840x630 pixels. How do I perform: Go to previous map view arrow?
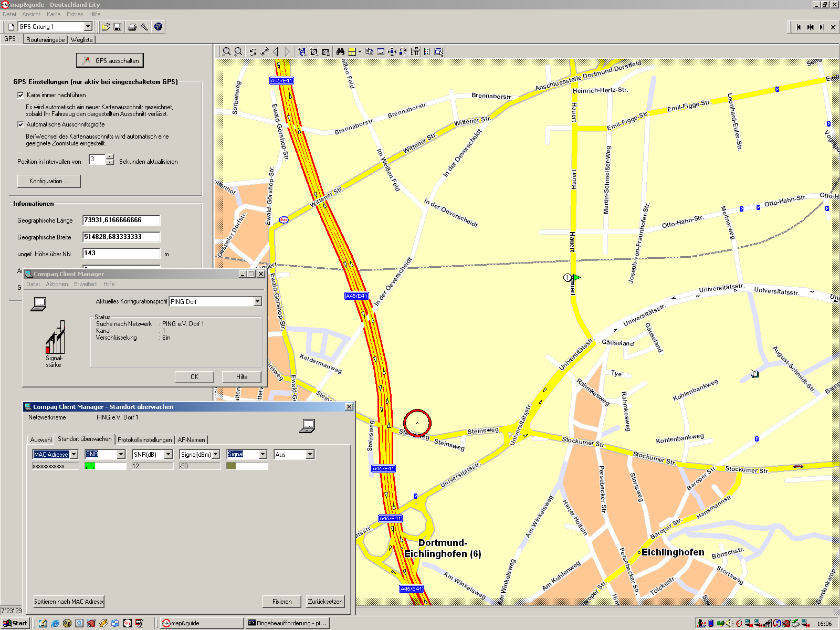point(276,51)
